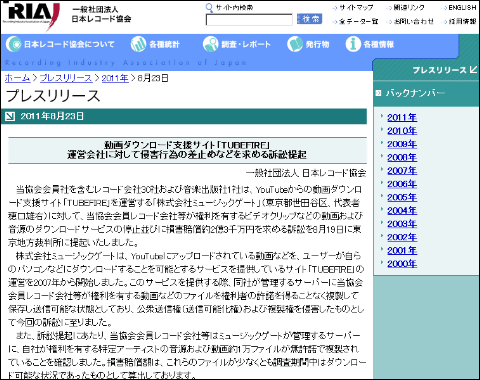The width and height of the screenshot is (480, 380).
Task: Click the 検索 search button
Action: click(309, 19)
